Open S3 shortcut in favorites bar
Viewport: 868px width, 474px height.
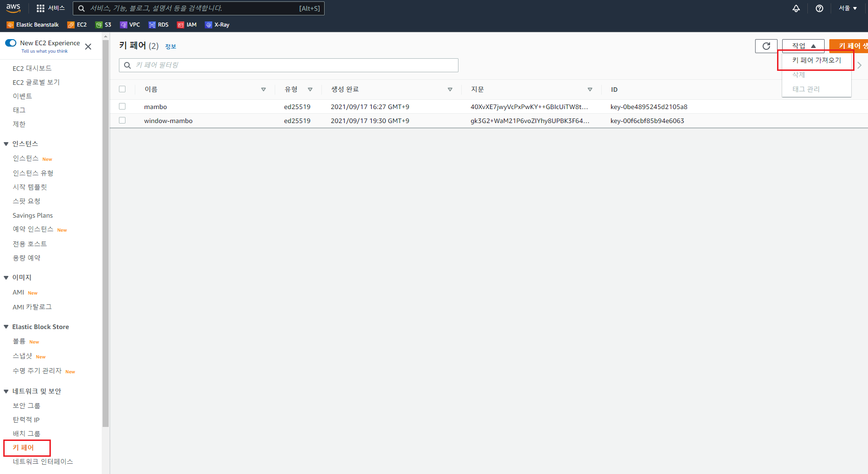point(103,25)
